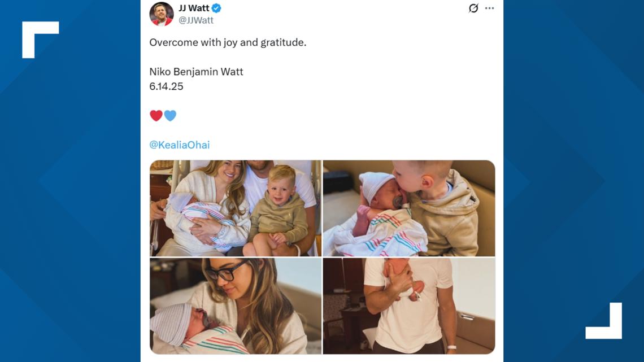Open the three-dot more options menu

pyautogui.click(x=489, y=8)
